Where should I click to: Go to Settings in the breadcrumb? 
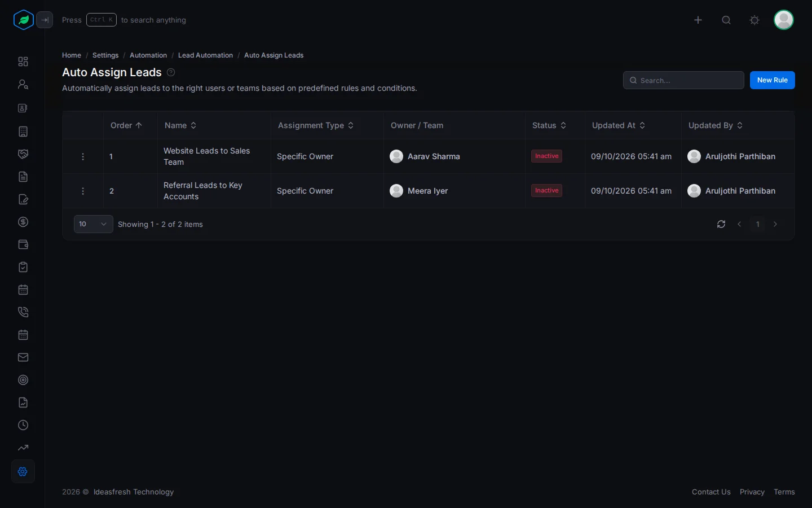coord(105,55)
